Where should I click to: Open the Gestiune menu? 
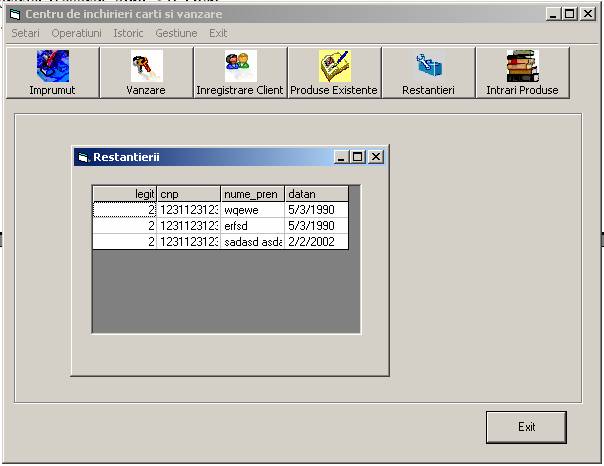176,33
